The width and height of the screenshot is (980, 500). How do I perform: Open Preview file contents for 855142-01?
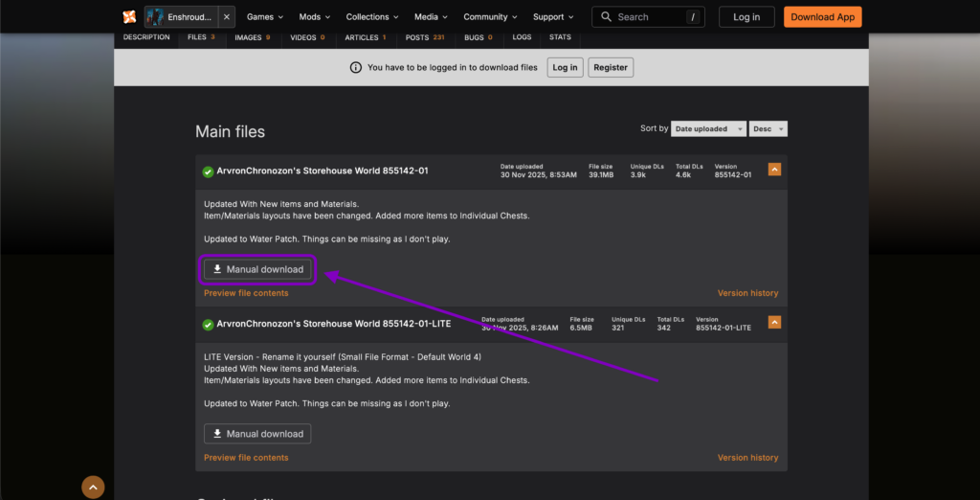[x=246, y=293]
